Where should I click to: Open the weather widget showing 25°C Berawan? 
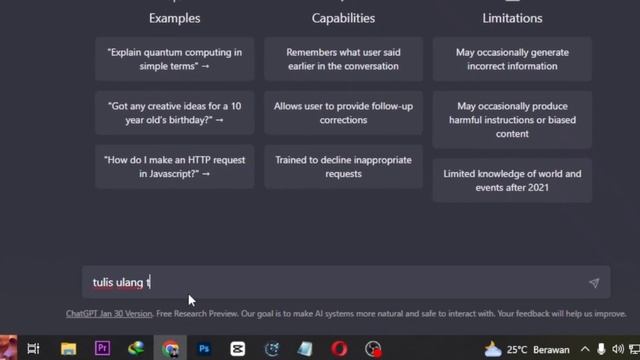pos(527,349)
